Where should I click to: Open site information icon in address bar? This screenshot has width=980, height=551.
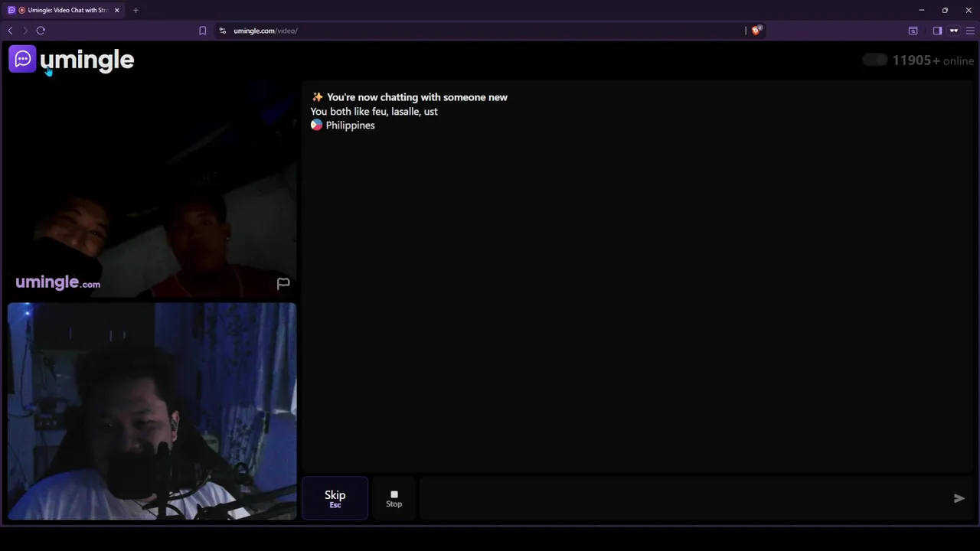click(x=222, y=31)
